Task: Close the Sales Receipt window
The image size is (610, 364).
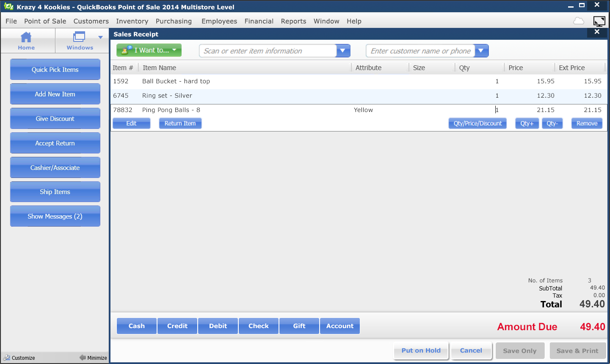Action: pyautogui.click(x=597, y=32)
